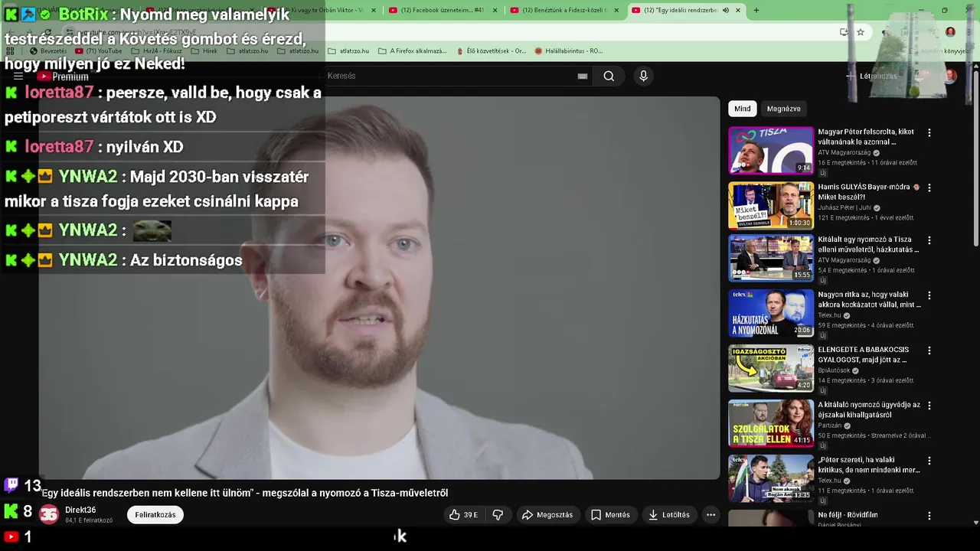Click the YouTube Premium logo

[63, 77]
